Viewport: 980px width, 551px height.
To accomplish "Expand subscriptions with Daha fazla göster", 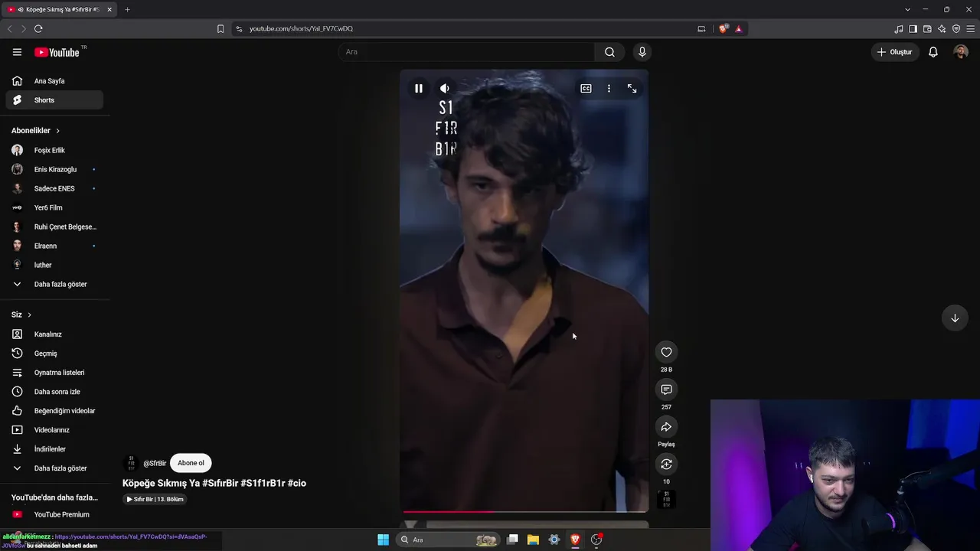I will point(54,284).
